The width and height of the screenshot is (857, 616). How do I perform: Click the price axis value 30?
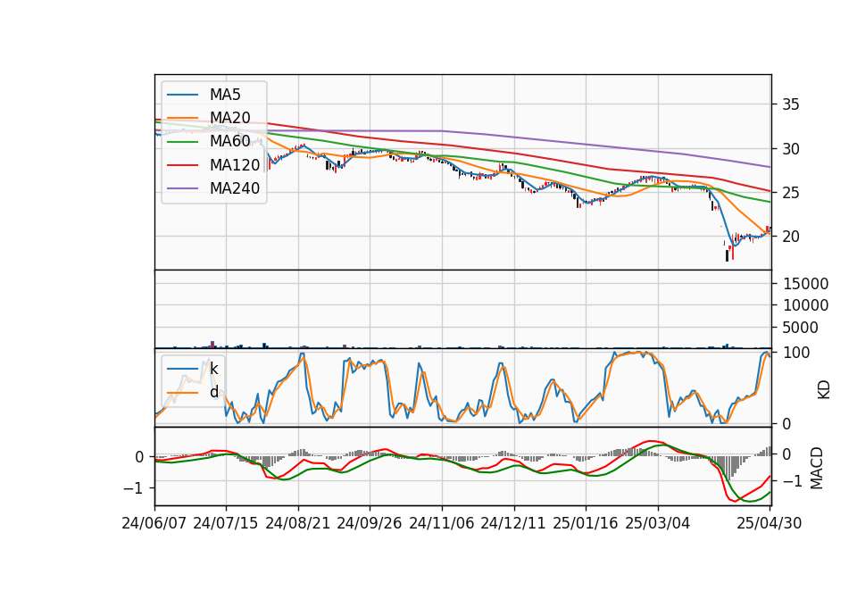click(791, 149)
